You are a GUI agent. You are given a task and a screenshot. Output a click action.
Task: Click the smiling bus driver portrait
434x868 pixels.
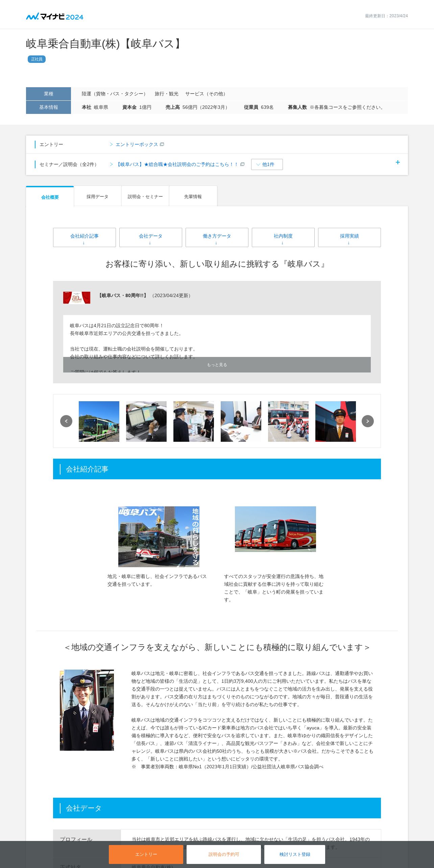[87, 710]
